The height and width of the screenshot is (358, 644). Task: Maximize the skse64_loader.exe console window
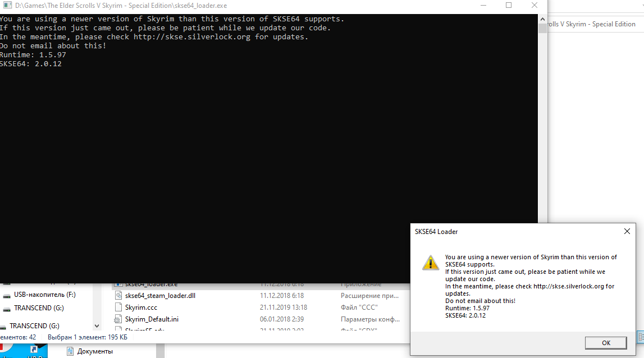(x=509, y=5)
